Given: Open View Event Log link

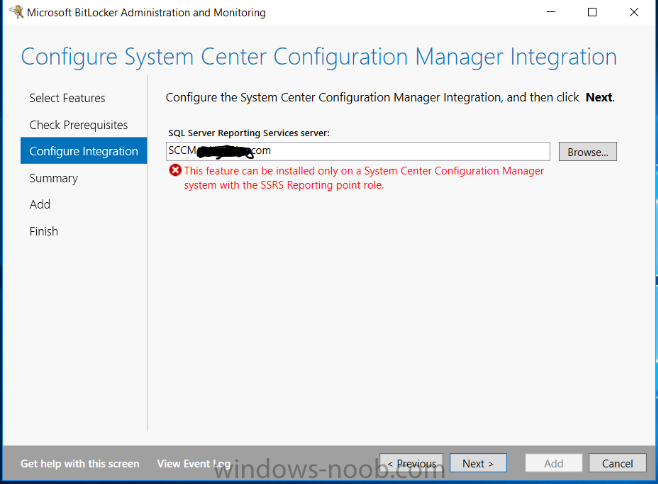Looking at the screenshot, I should coord(194,463).
